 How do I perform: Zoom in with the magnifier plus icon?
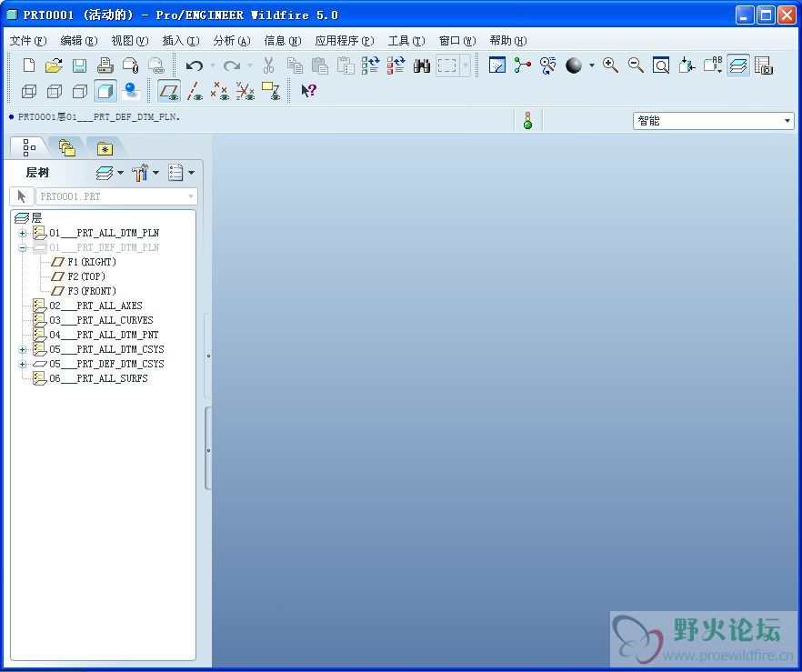point(610,65)
